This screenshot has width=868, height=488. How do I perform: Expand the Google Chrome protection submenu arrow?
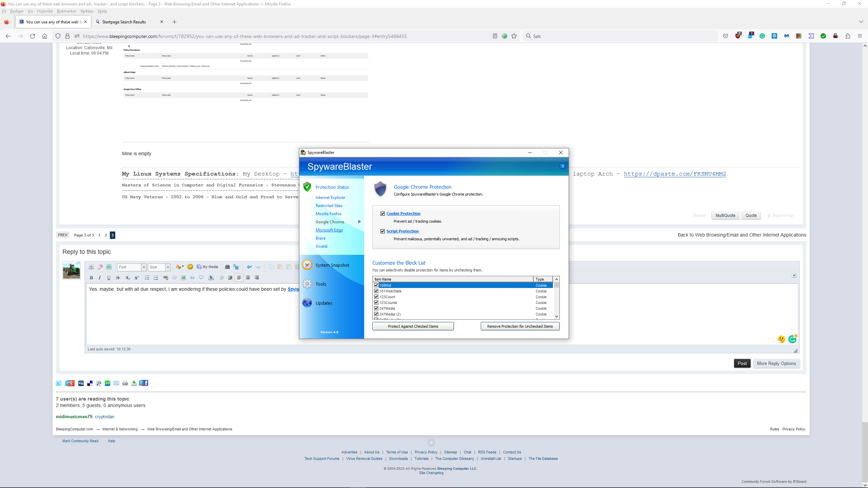tap(359, 222)
